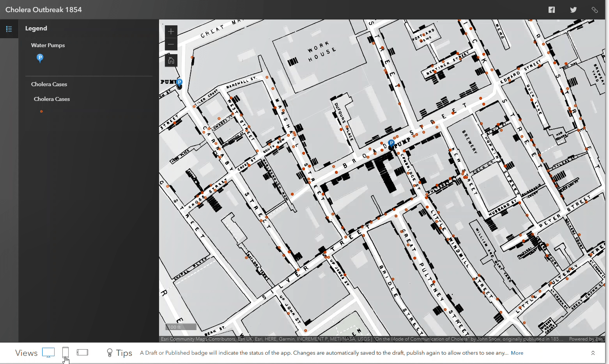Copy the app link with the chain icon
The image size is (609, 364).
point(595,10)
